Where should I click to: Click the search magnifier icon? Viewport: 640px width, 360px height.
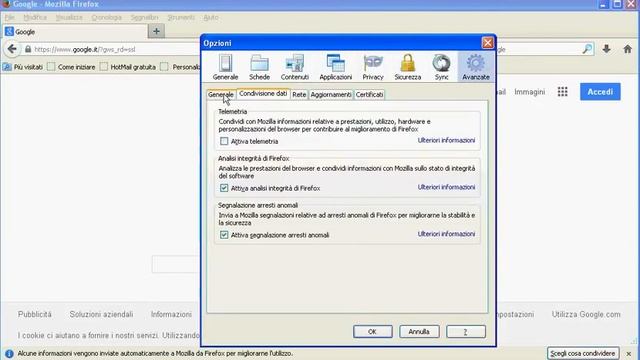coord(587,49)
